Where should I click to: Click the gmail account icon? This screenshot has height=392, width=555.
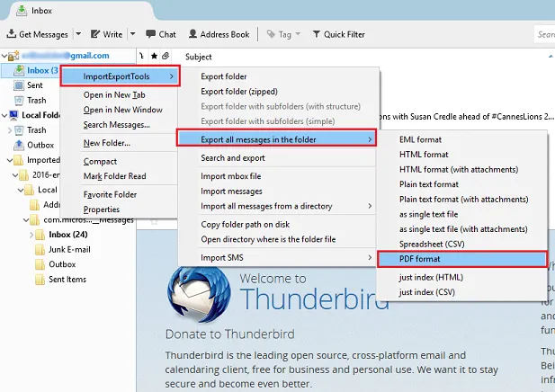[13, 56]
